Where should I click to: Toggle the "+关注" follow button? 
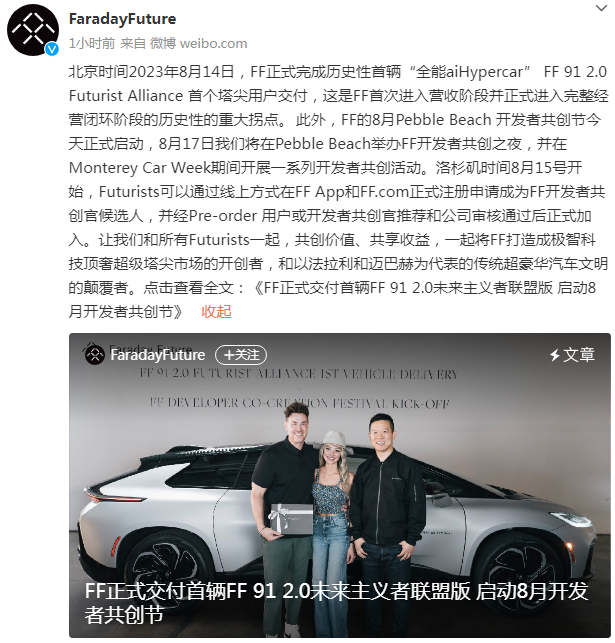[241, 355]
